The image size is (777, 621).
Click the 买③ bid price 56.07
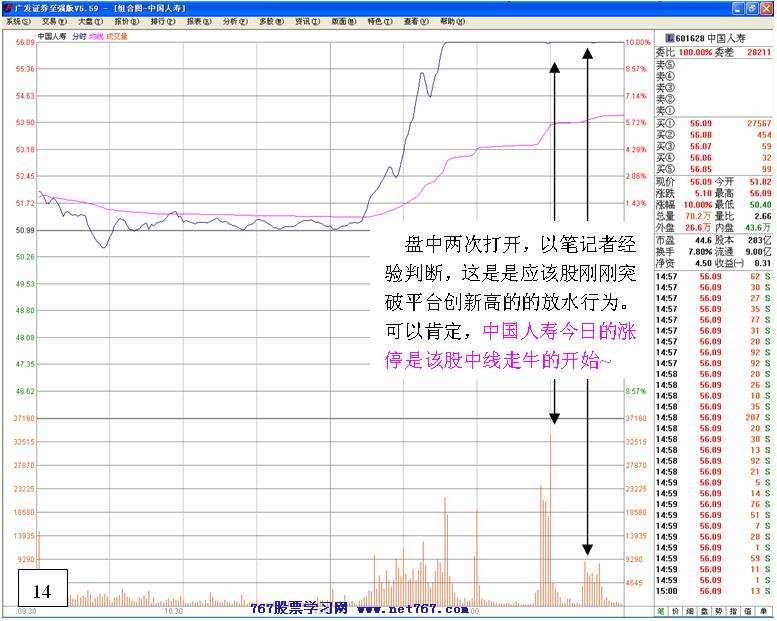[x=701, y=146]
